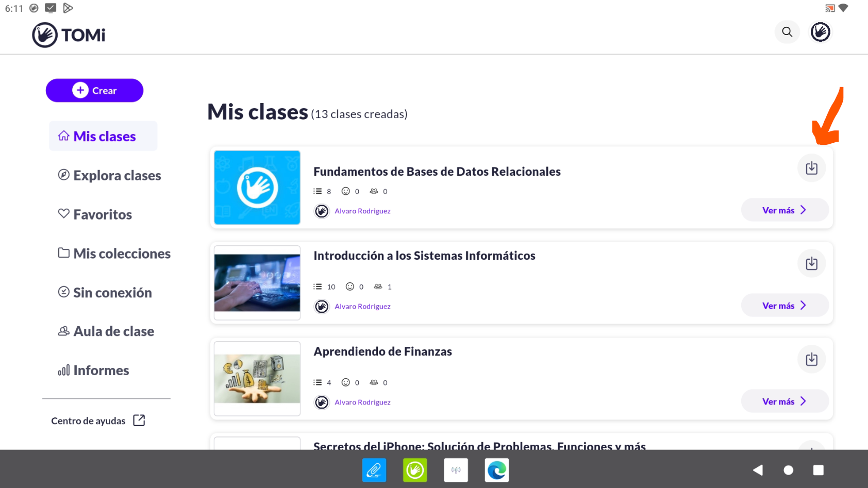Expand Ver más for Aprendiendo de Finanzas
This screenshot has width=868, height=488.
click(784, 401)
